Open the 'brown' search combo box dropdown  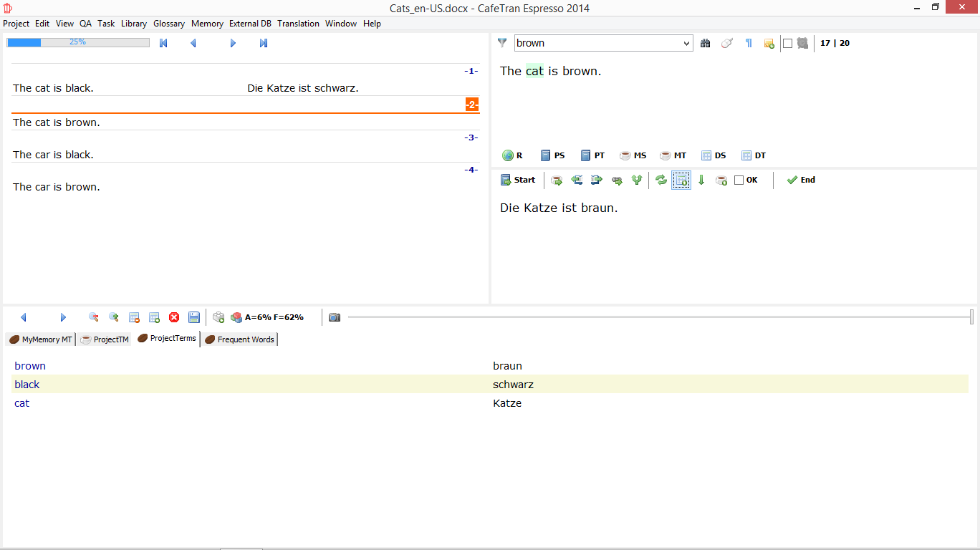[x=687, y=43]
